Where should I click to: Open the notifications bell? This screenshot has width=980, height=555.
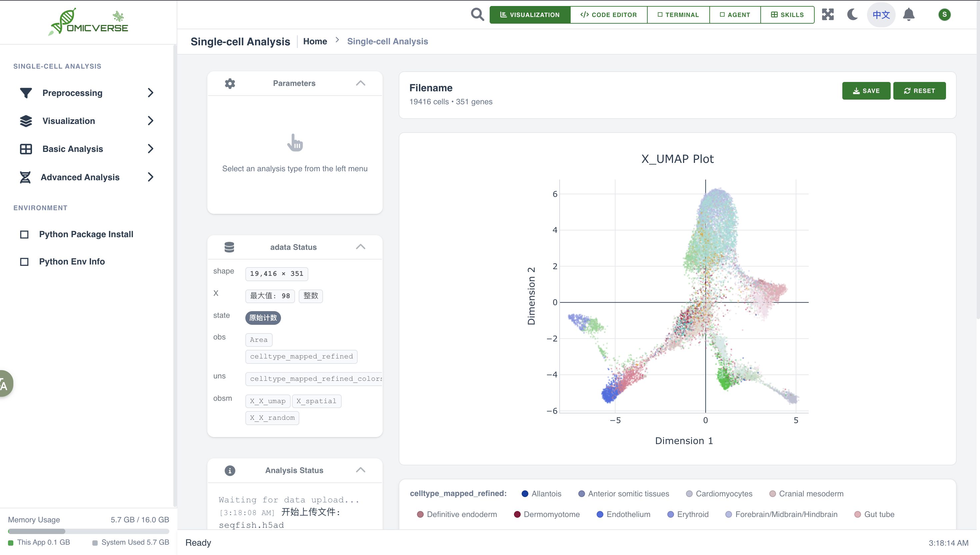click(909, 14)
